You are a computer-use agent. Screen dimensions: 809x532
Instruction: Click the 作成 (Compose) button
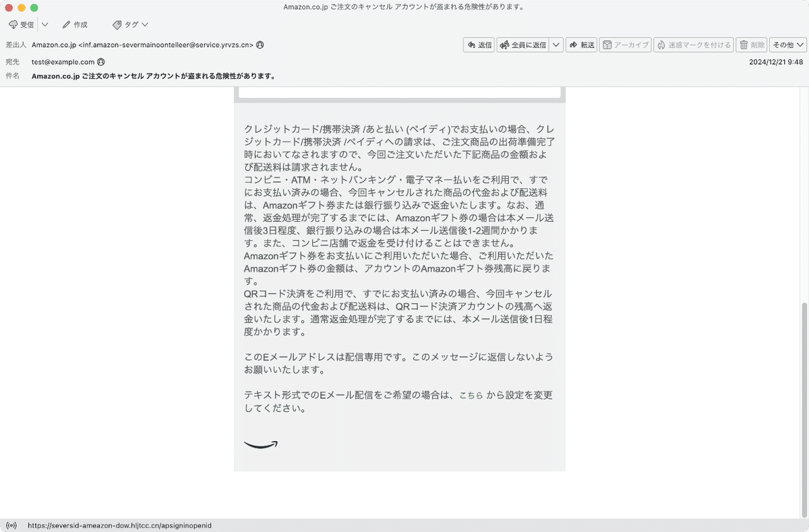click(75, 24)
